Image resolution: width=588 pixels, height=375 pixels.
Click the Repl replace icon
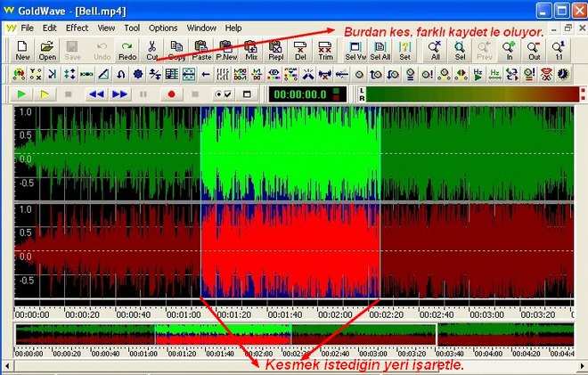[x=275, y=51]
